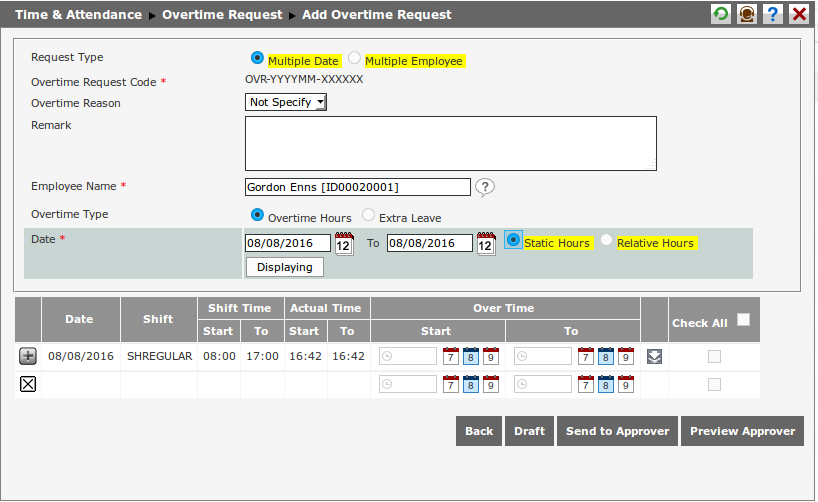Select day 8 icon for Start in SHREGULAR row
Image resolution: width=818 pixels, height=502 pixels.
click(x=471, y=356)
